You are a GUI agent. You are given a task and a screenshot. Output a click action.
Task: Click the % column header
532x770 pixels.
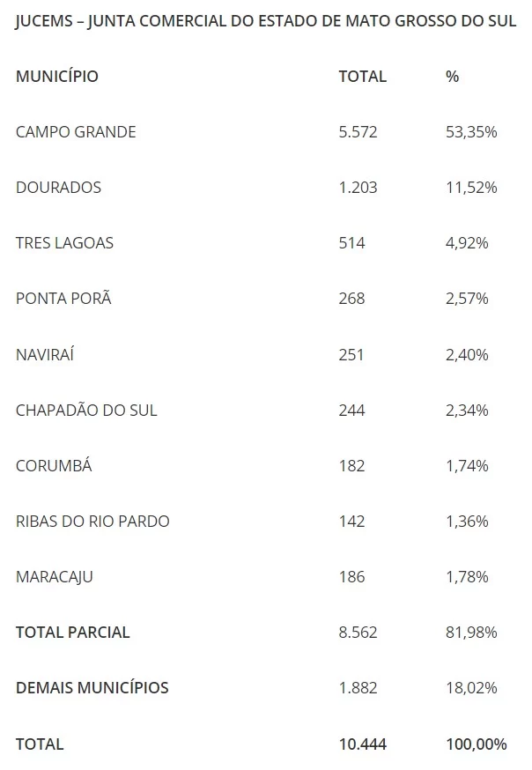coord(453,77)
